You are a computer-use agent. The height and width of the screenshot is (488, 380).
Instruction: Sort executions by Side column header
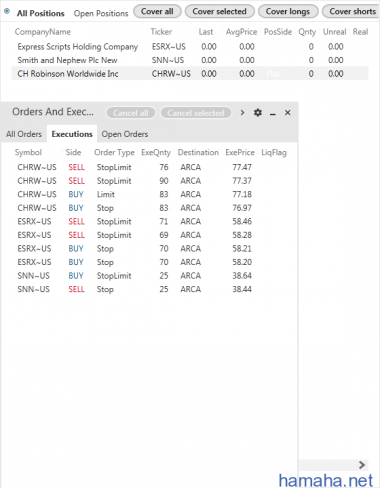click(x=73, y=153)
